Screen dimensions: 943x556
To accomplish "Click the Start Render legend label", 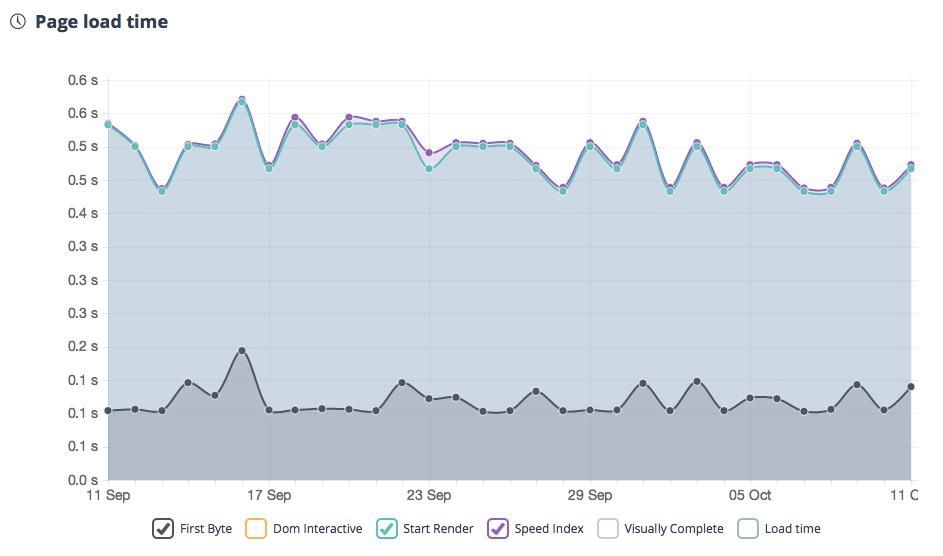I will pos(438,529).
